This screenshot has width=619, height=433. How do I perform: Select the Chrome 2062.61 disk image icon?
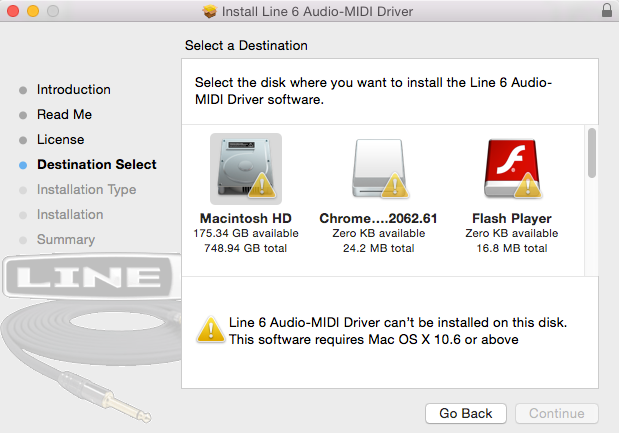[x=379, y=169]
